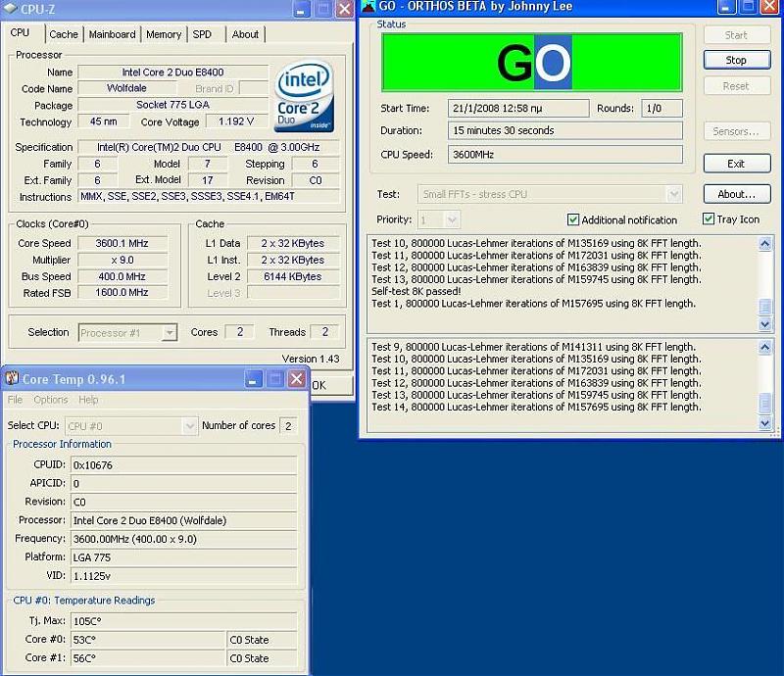The width and height of the screenshot is (784, 676).
Task: Open the Help menu in Core Temp
Action: coord(88,400)
